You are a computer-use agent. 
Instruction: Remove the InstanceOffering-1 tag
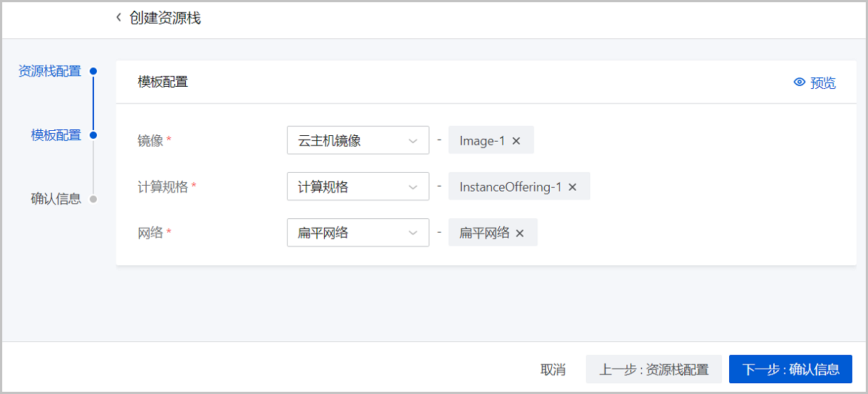coord(572,187)
